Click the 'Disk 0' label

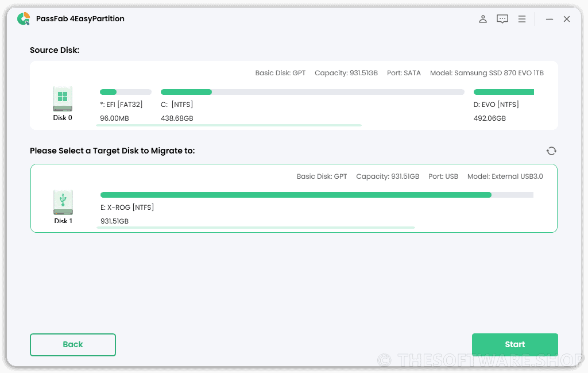pos(63,118)
